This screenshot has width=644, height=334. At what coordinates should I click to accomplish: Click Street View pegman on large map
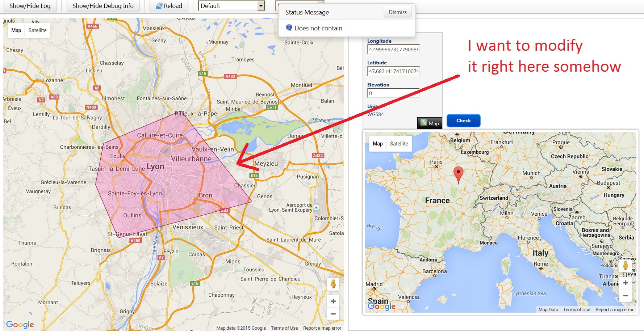tap(333, 284)
